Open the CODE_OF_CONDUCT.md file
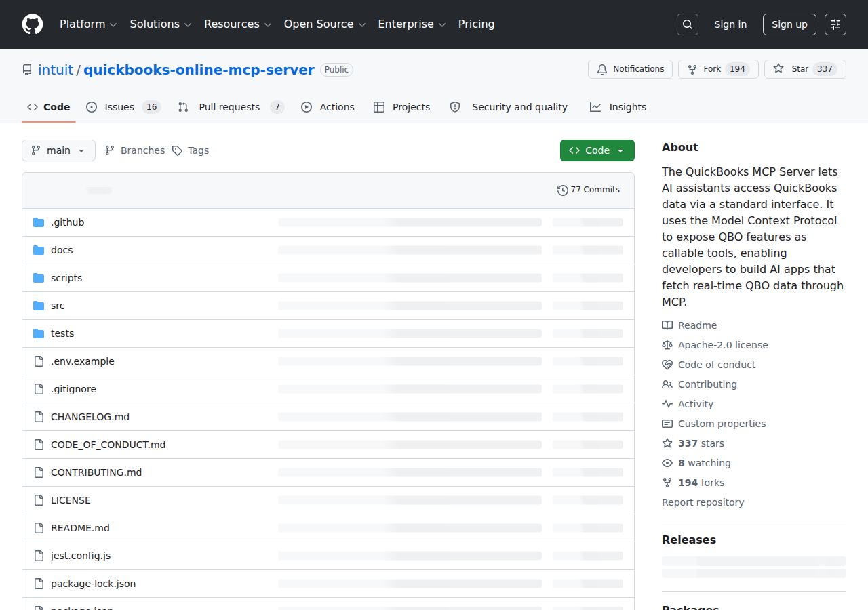The width and height of the screenshot is (868, 610). tap(108, 445)
